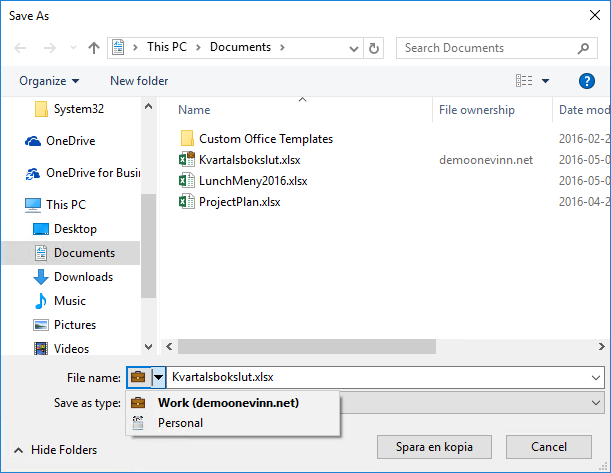This screenshot has height=473, width=611.
Task: Select Downloads in the navigation pane
Action: coord(83,277)
